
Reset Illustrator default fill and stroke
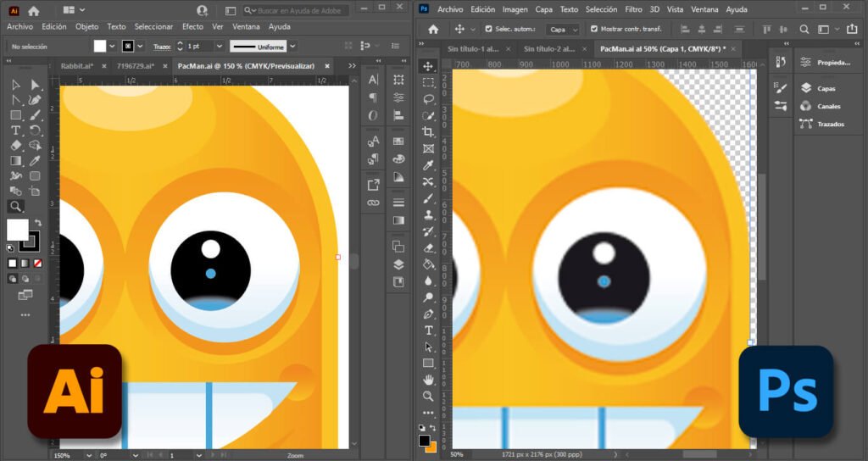tap(10, 248)
